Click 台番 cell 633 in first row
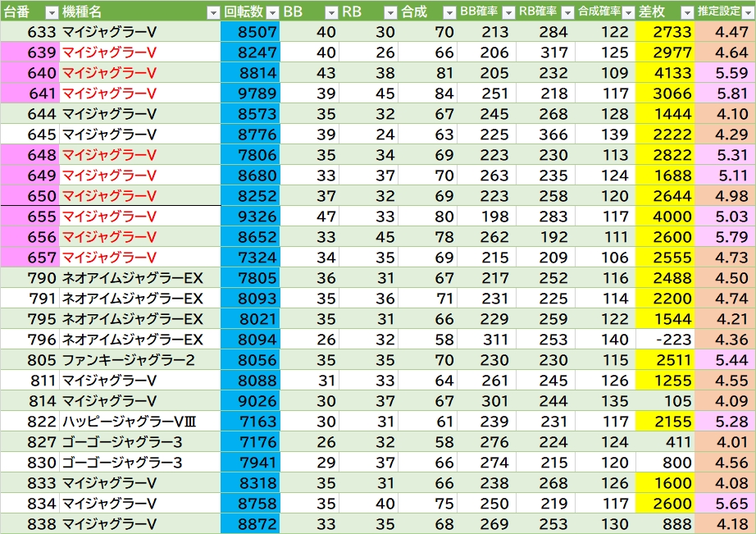Image resolution: width=756 pixels, height=534 pixels. [x=30, y=32]
